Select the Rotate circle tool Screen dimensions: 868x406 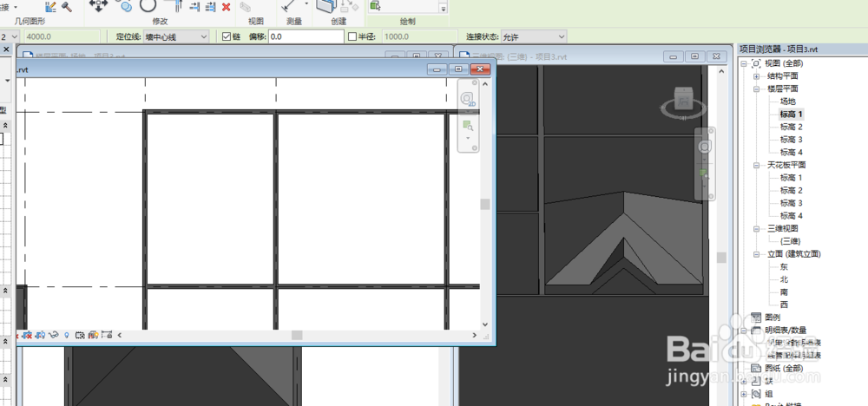click(148, 5)
